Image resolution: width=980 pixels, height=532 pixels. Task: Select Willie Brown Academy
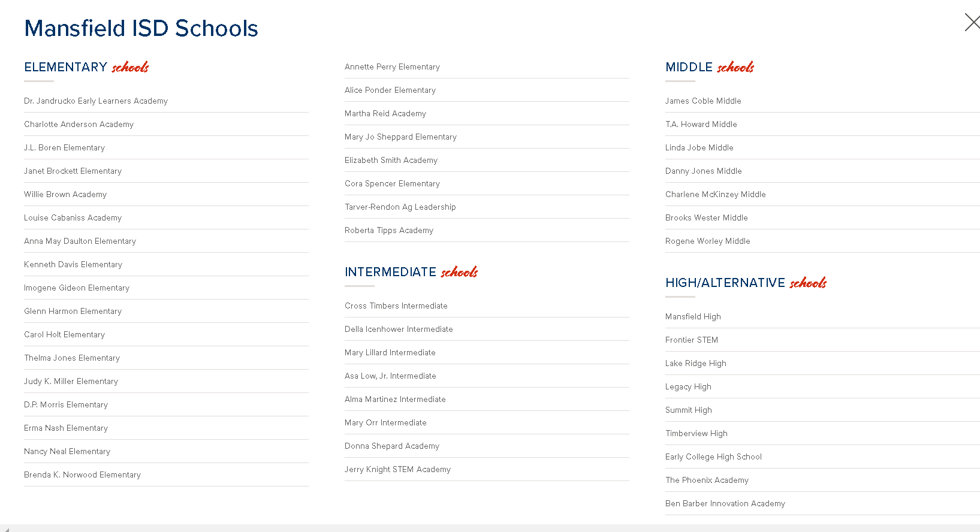click(x=65, y=195)
